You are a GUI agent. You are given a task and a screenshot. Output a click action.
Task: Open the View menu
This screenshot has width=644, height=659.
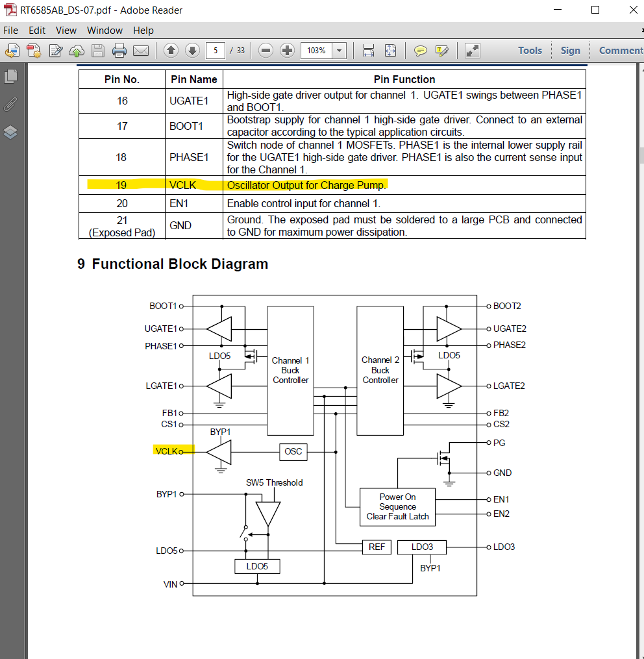pyautogui.click(x=66, y=31)
